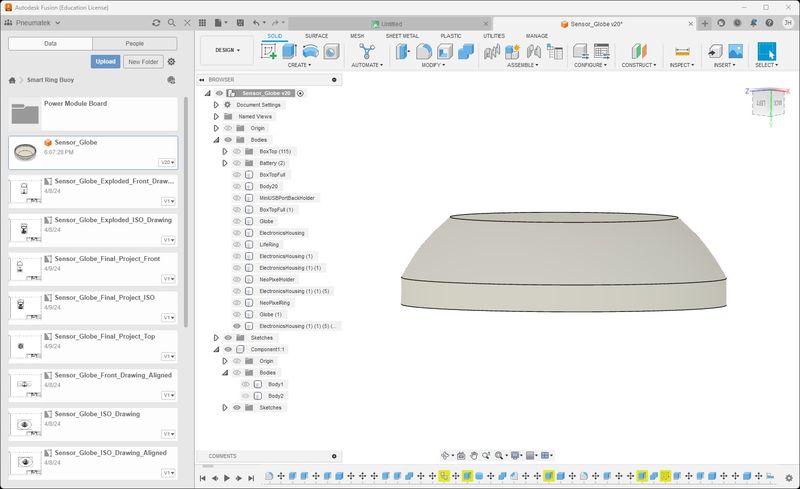This screenshot has width=800, height=489.
Task: Play the design timeline
Action: [227, 478]
